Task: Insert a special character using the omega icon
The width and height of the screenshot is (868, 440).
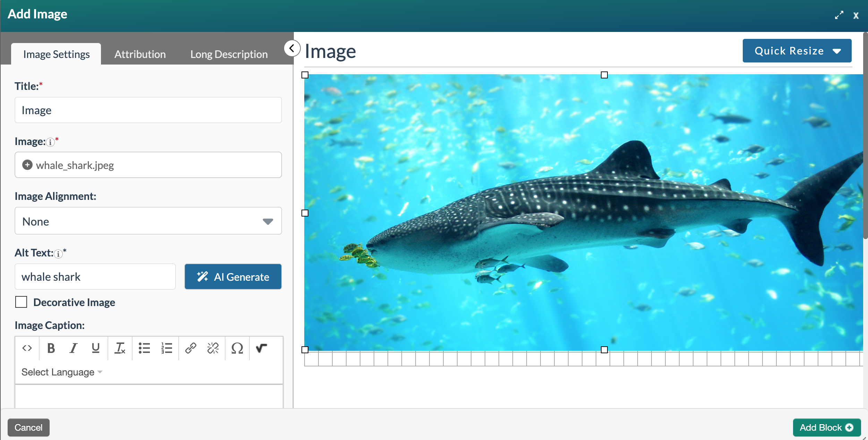Action: pos(237,348)
